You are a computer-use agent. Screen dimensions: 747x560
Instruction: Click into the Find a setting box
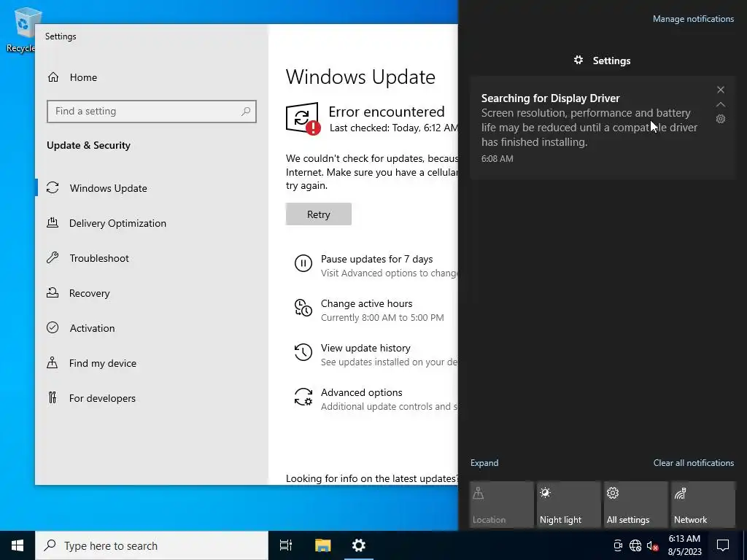point(152,112)
